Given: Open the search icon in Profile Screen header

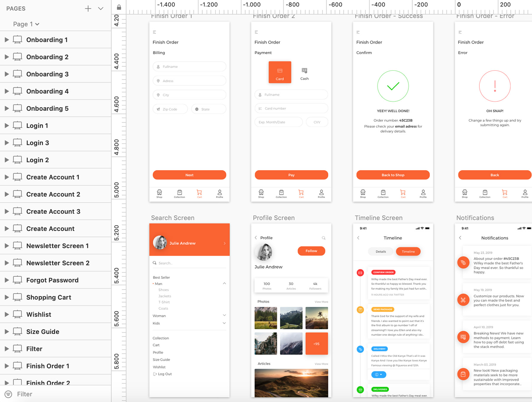Looking at the screenshot, I should point(324,238).
